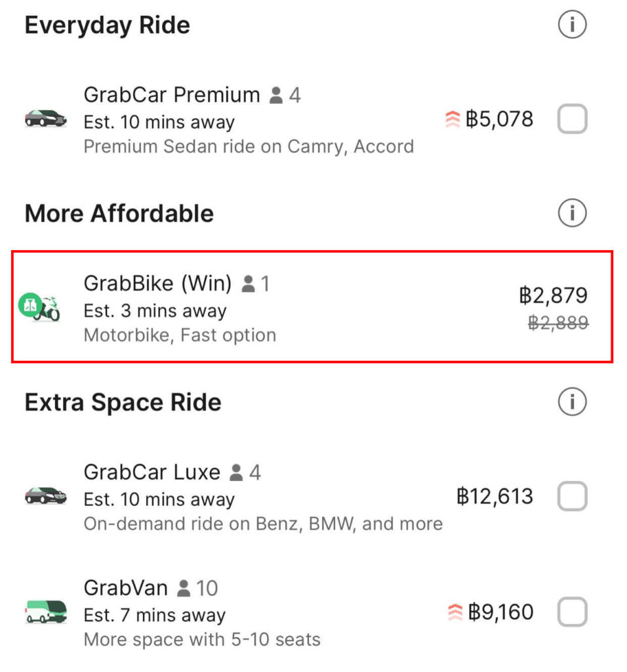
Task: Check the GrabCar Premium checkbox
Action: 572,119
